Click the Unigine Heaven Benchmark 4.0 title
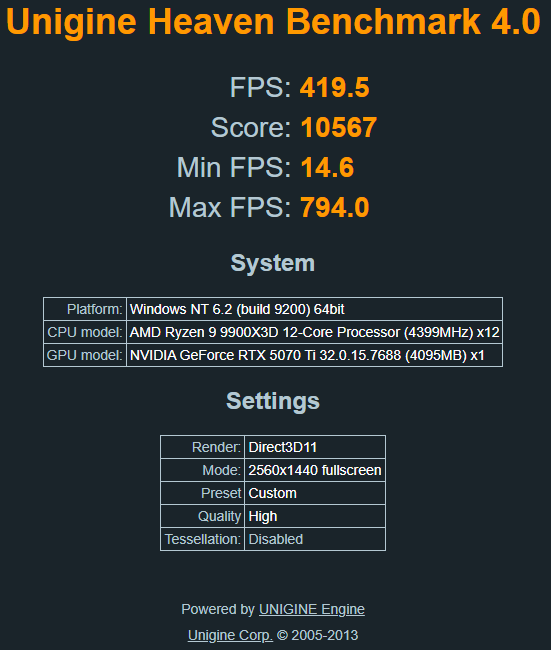 coord(274,22)
